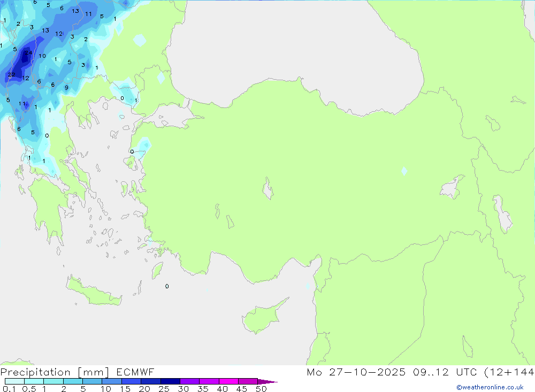This screenshot has width=535, height=392.
Task: Click the "9" precipitation value on the map
Action: pos(66,88)
